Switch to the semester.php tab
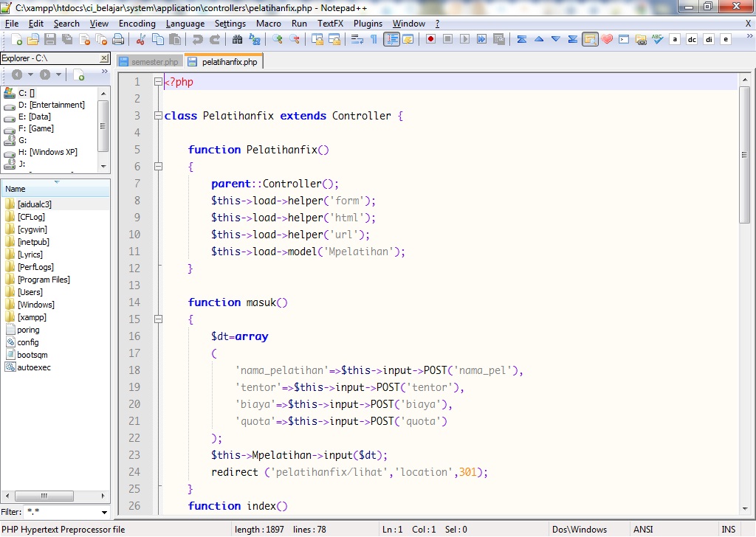Viewport: 756px width, 537px height. pyautogui.click(x=149, y=62)
